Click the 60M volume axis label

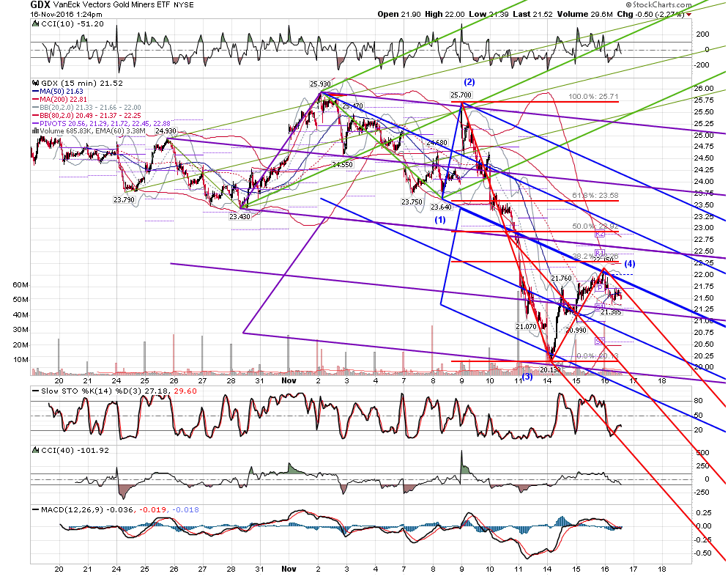(x=21, y=285)
